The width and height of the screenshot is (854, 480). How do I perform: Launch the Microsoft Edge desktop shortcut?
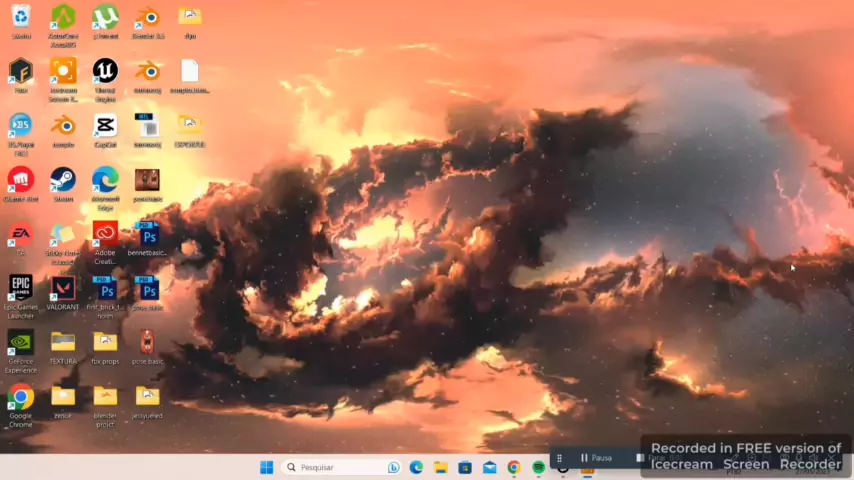click(105, 189)
